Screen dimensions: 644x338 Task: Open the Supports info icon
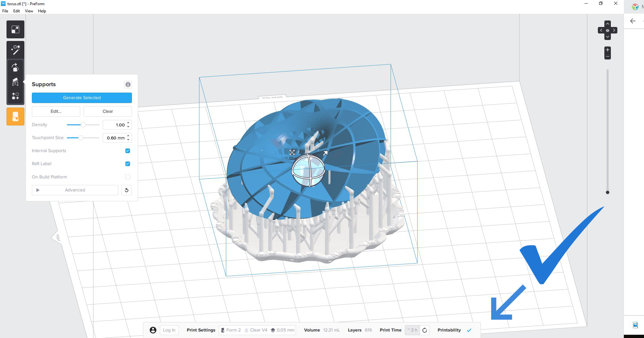tap(128, 84)
